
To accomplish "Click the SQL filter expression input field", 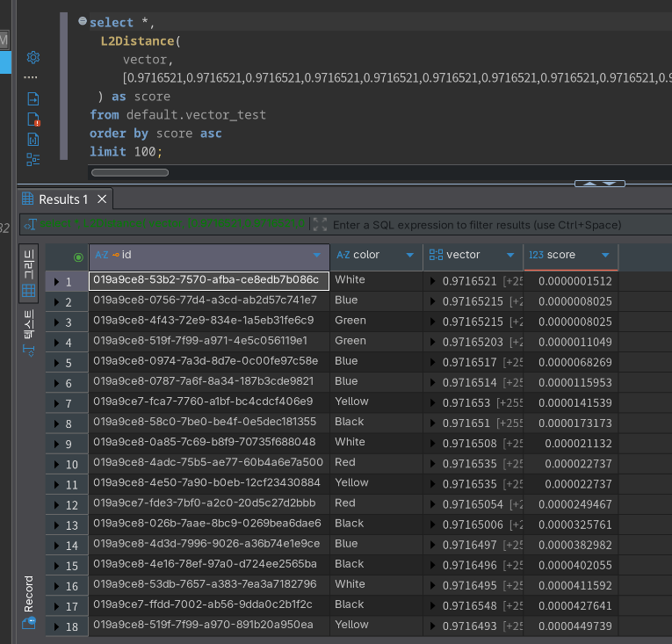I will (x=492, y=225).
